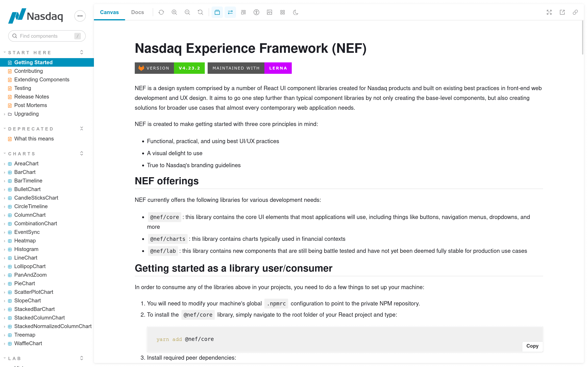Zoom out of the canvas preview
Image resolution: width=588 pixels, height=367 pixels.
click(x=187, y=12)
